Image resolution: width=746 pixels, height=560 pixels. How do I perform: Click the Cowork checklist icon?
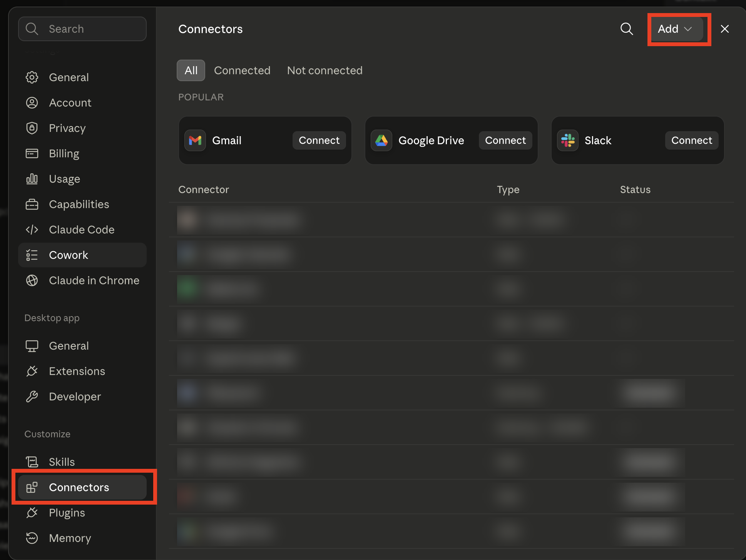click(x=32, y=255)
